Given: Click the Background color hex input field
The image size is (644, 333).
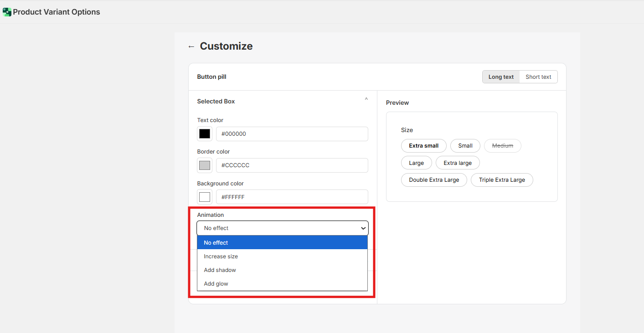Looking at the screenshot, I should pyautogui.click(x=292, y=197).
